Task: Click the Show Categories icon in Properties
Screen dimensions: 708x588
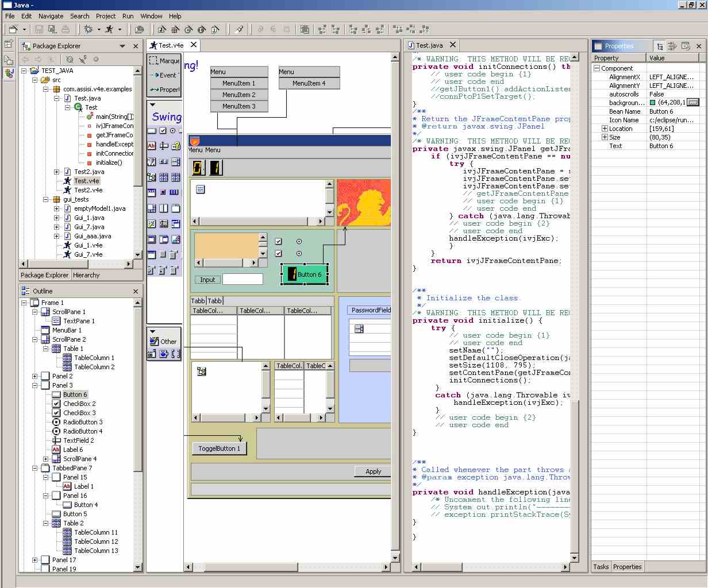Action: 660,46
